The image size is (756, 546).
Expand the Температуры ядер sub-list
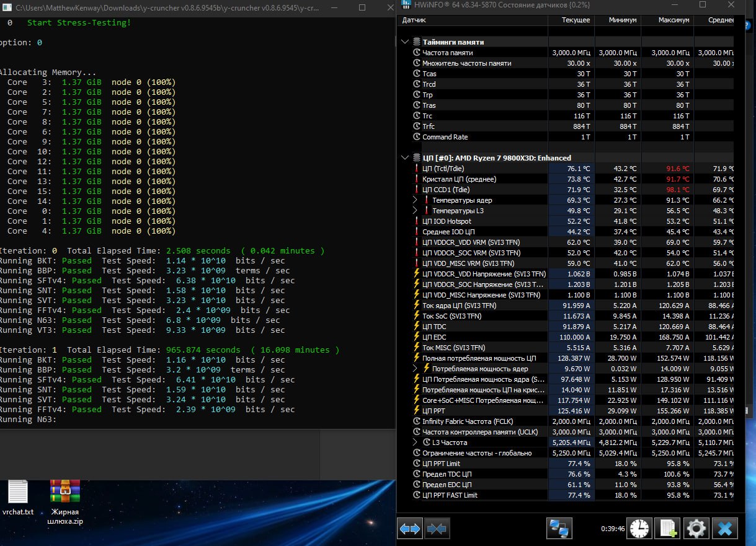click(x=415, y=200)
